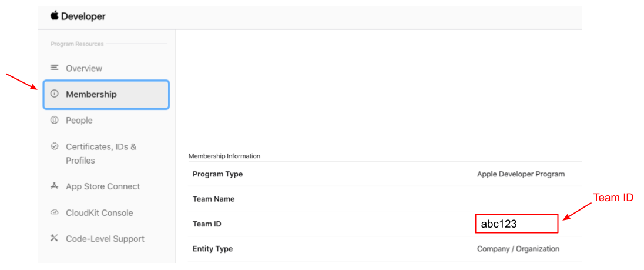Image resolution: width=644 pixels, height=270 pixels.
Task: Click the Company / Organization value
Action: click(518, 249)
